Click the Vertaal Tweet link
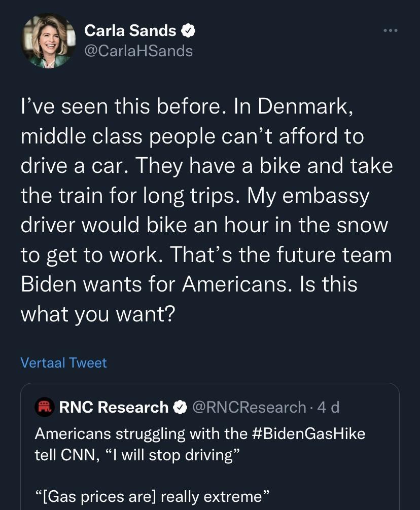 tap(64, 363)
